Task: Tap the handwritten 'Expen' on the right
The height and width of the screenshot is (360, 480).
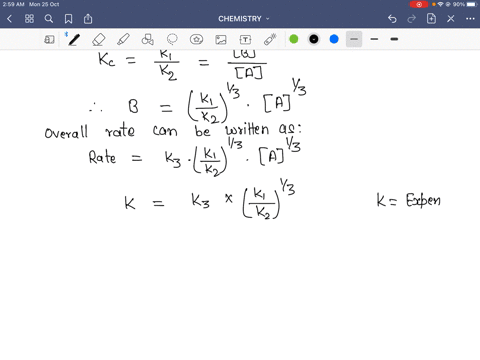Action: pyautogui.click(x=423, y=200)
